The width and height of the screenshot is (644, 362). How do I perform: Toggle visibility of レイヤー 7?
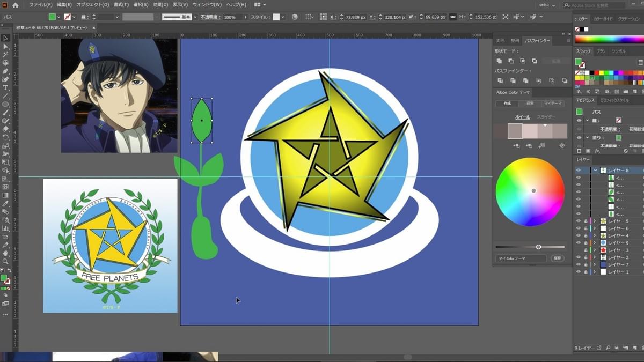coord(578,265)
